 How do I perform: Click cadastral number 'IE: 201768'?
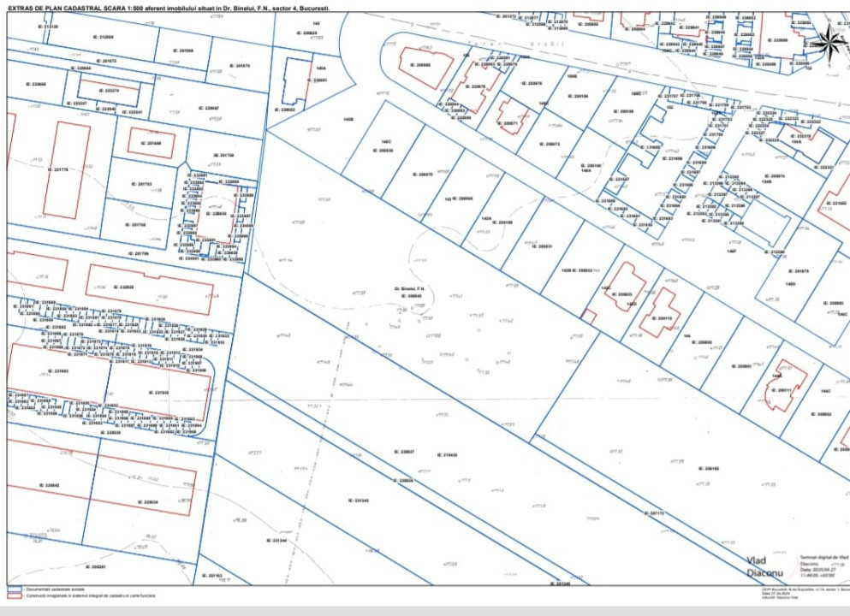[x=223, y=155]
